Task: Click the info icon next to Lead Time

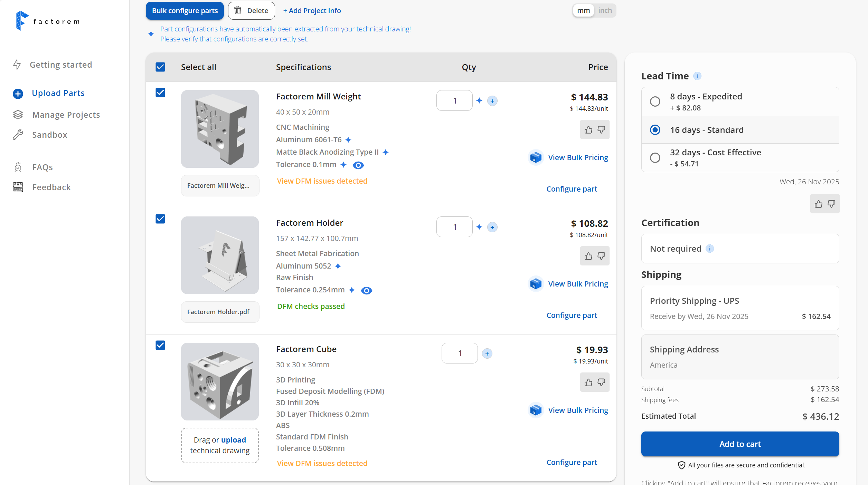Action: pyautogui.click(x=697, y=76)
